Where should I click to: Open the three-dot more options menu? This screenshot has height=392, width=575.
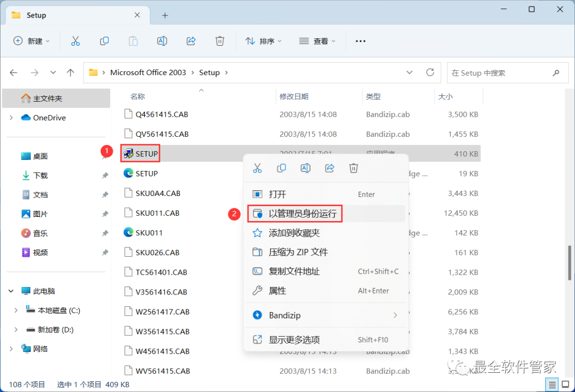coord(360,41)
